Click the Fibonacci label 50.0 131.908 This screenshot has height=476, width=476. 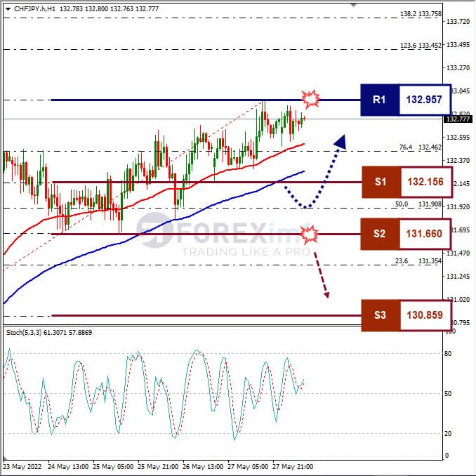tap(418, 204)
